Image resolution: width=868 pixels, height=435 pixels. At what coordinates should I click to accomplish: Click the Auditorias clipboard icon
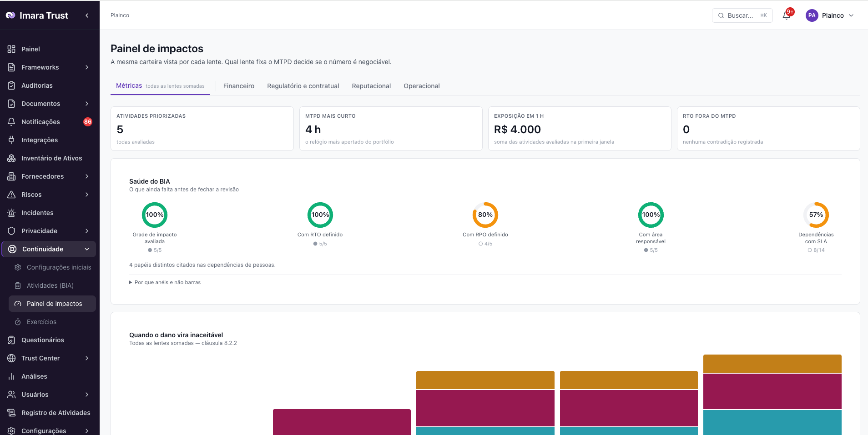pos(11,85)
